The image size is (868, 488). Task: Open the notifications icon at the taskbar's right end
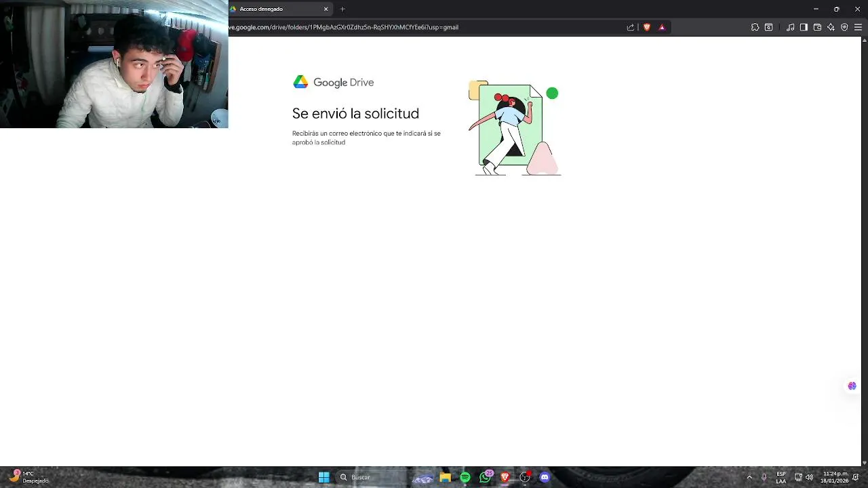pos(856,477)
